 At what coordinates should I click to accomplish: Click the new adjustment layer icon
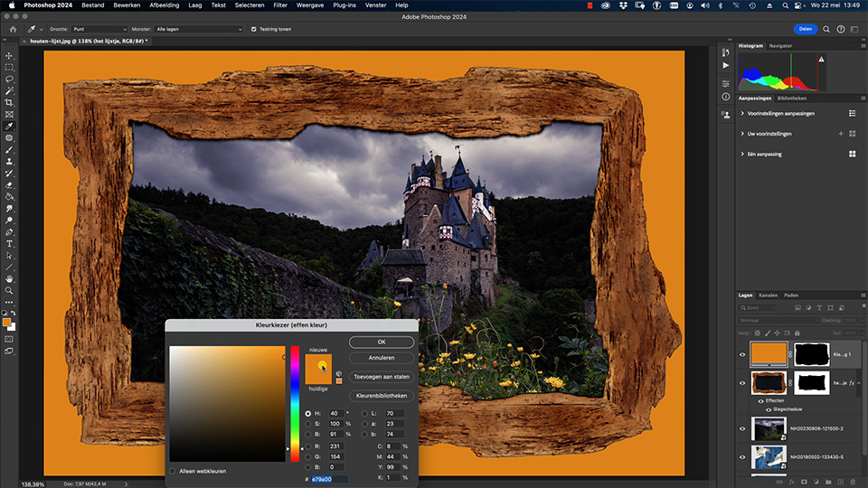coord(816,482)
